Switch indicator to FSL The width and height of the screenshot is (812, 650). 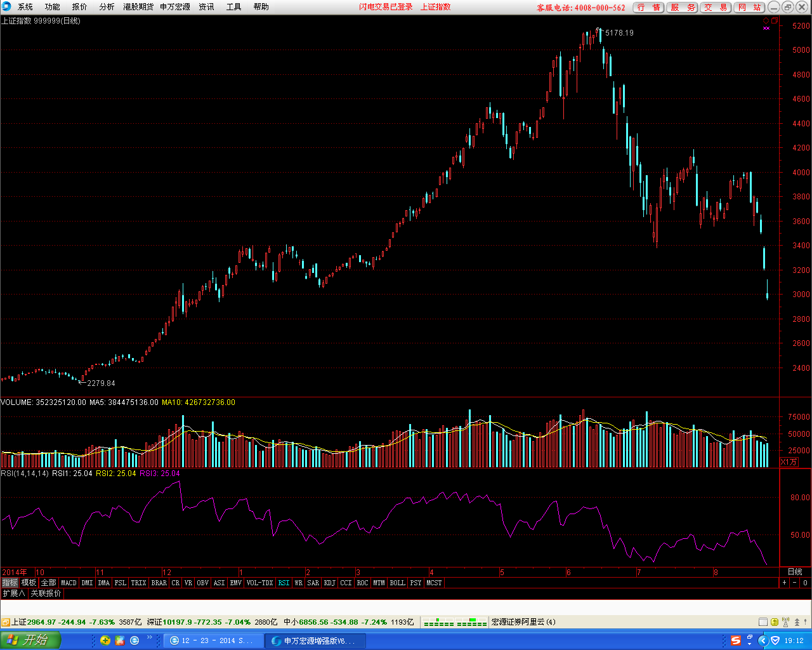(x=121, y=583)
